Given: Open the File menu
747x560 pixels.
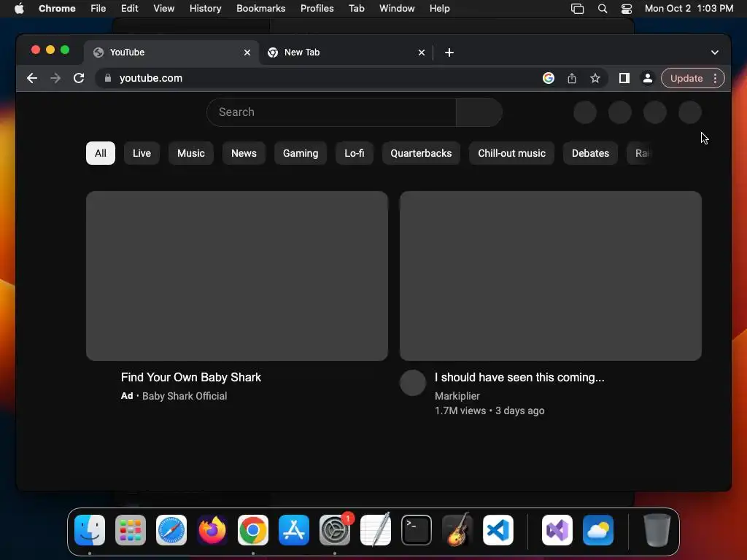Looking at the screenshot, I should 98,9.
